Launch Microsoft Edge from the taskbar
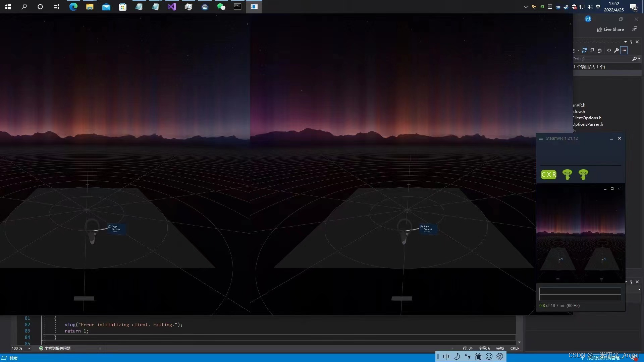Screen dimensions: 644x362 73,7
